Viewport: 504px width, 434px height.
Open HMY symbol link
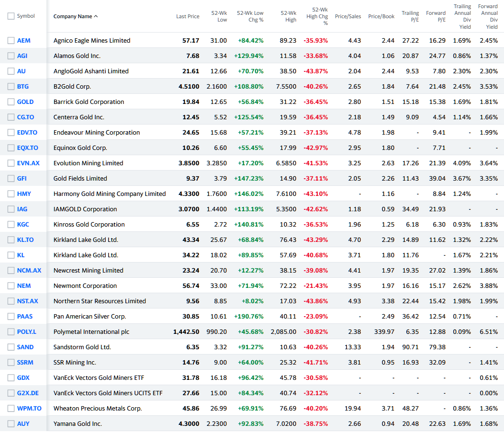pyautogui.click(x=24, y=194)
